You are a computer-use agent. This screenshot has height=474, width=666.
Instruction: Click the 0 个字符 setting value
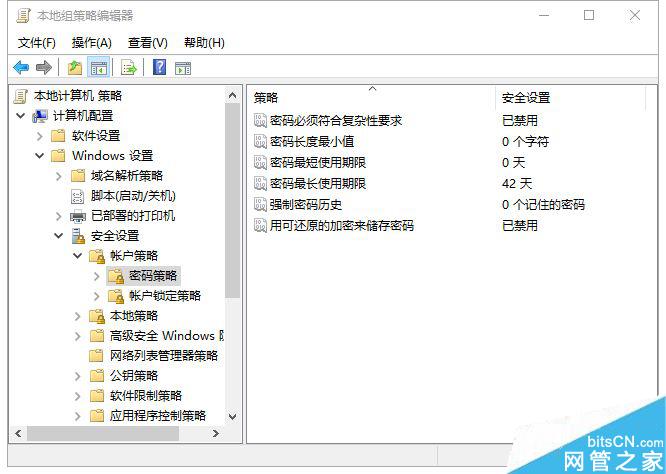[525, 141]
